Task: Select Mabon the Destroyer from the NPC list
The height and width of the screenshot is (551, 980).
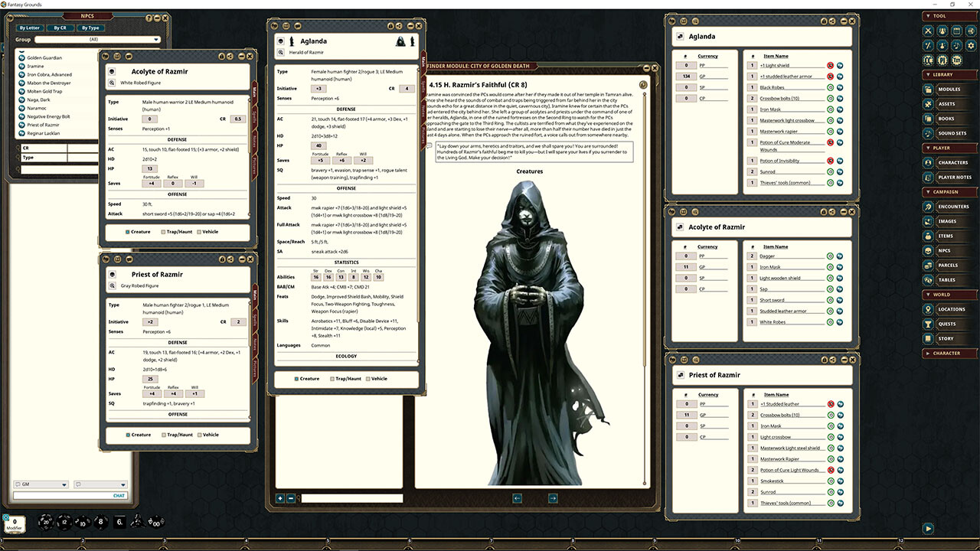Action: [x=47, y=84]
